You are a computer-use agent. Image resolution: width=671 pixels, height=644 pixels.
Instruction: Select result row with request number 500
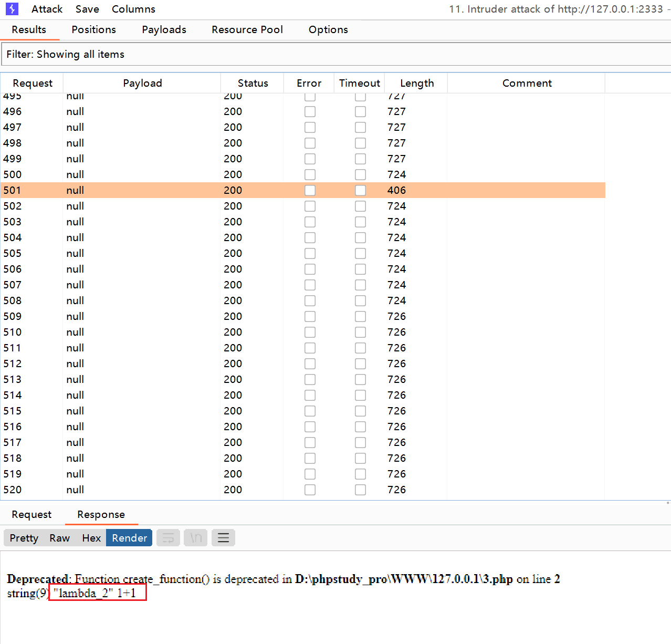coord(302,174)
